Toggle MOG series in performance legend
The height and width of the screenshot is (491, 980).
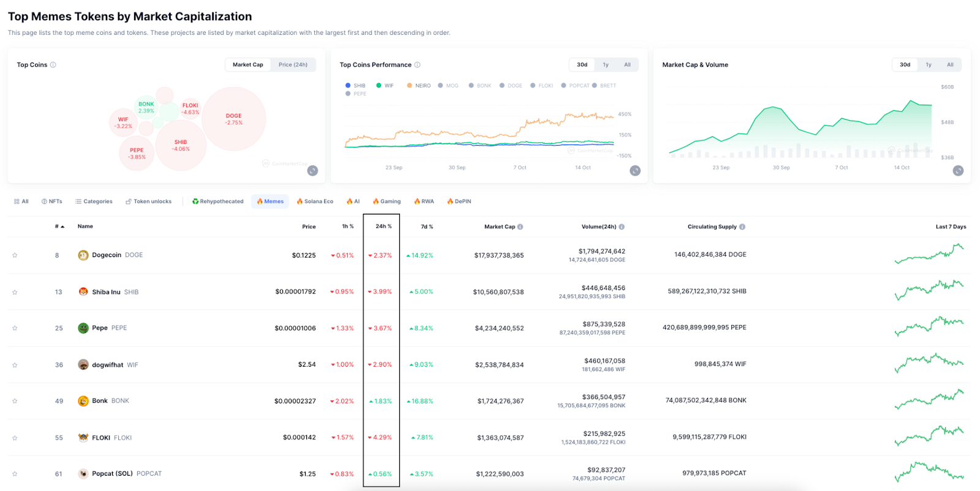pyautogui.click(x=448, y=86)
